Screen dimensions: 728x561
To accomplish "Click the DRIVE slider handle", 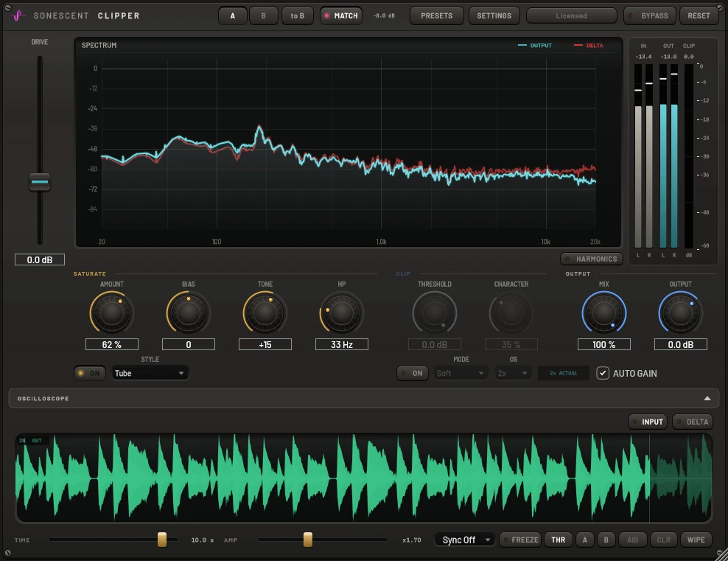I will pyautogui.click(x=40, y=181).
